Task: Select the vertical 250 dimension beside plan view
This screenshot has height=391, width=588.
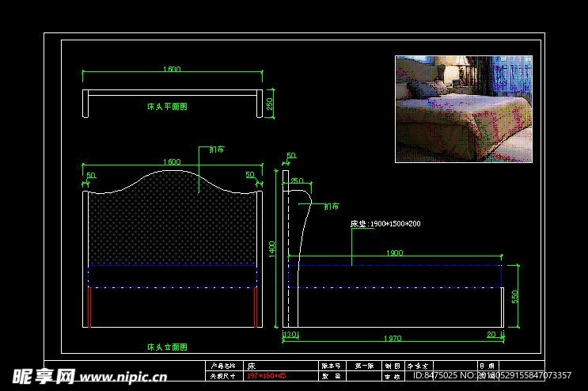Action: (270, 104)
